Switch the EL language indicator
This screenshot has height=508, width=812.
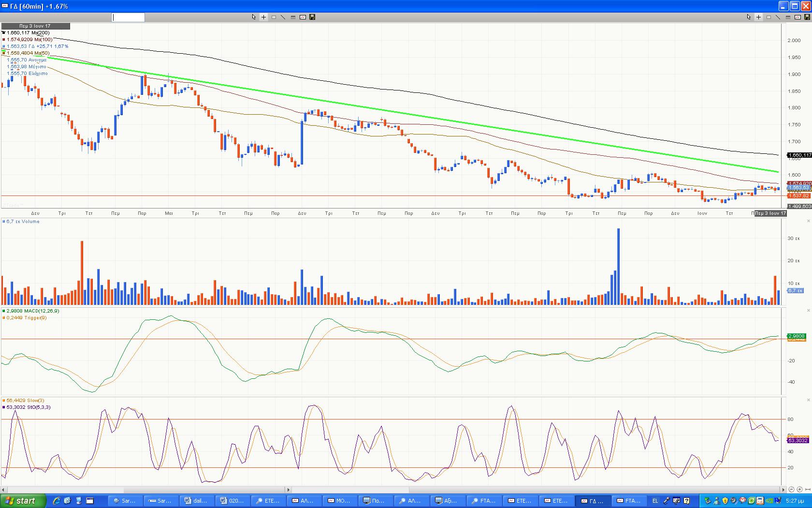tap(655, 501)
